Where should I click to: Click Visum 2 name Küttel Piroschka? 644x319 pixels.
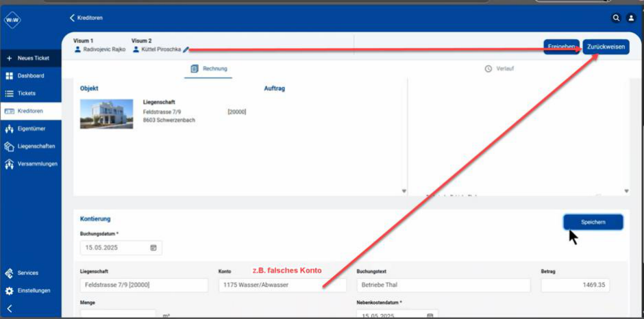[161, 49]
